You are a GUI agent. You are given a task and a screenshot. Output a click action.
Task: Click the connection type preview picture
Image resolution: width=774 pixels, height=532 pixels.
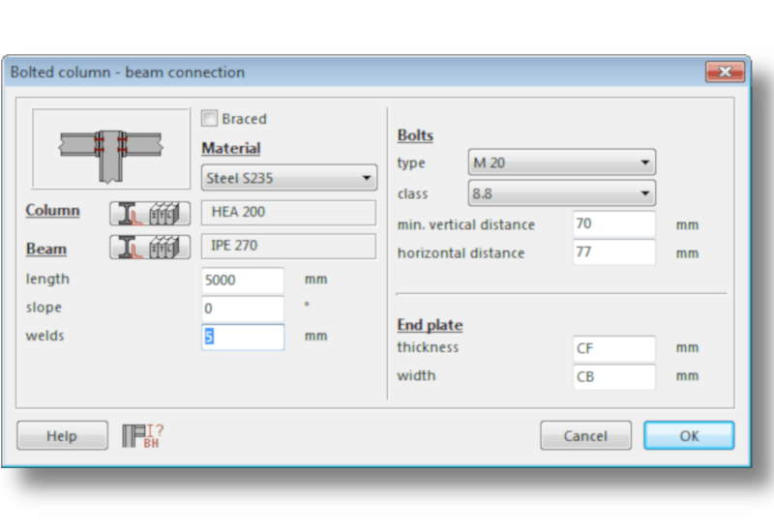point(111,149)
